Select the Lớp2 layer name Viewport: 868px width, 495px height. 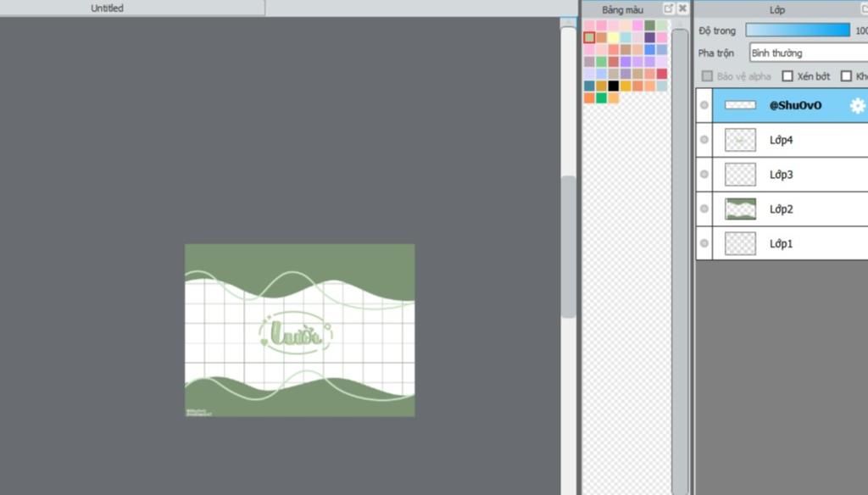pyautogui.click(x=781, y=209)
